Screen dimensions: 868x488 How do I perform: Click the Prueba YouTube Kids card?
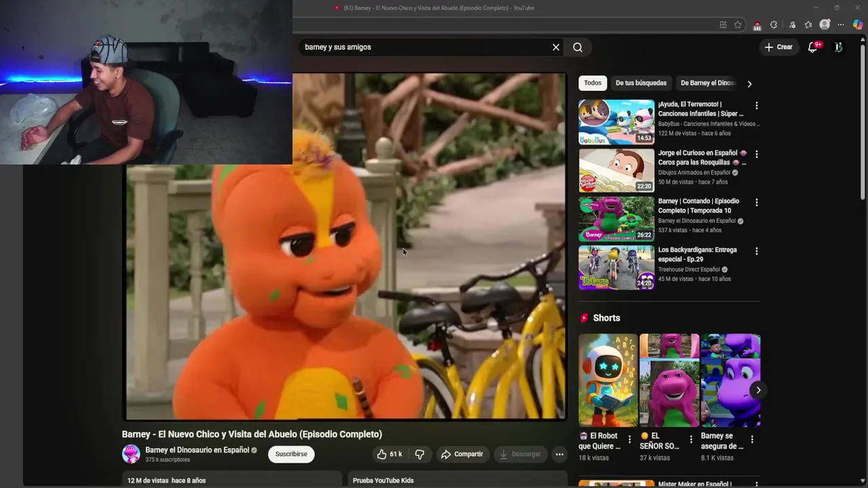(458, 479)
